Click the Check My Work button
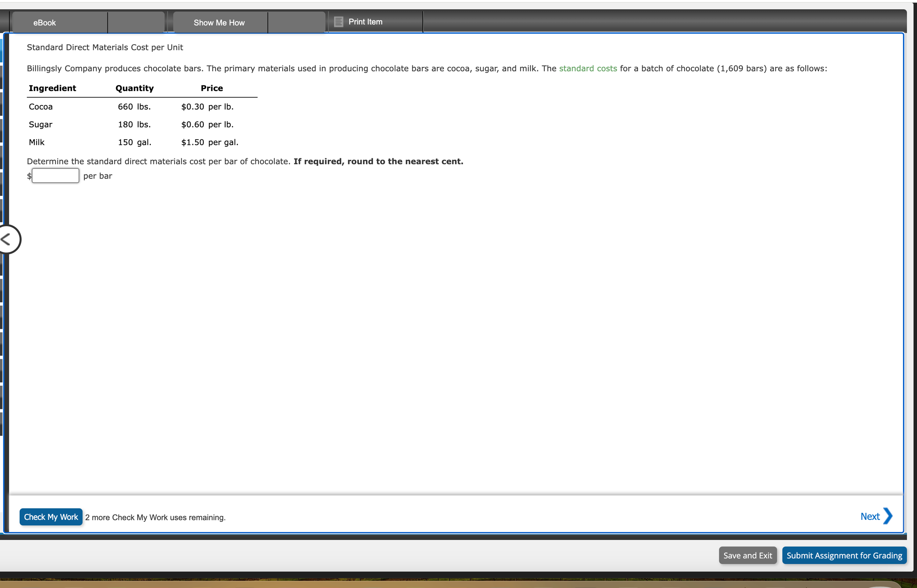Viewport: 917px width, 588px height. (x=51, y=517)
